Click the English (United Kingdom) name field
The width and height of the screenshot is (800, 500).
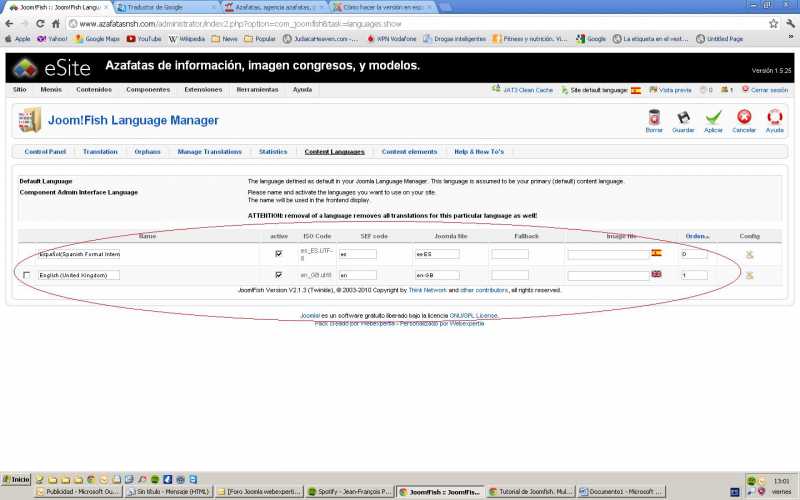coord(79,276)
